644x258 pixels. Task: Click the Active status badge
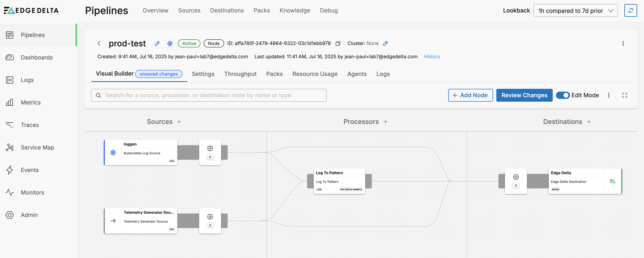[x=189, y=43]
